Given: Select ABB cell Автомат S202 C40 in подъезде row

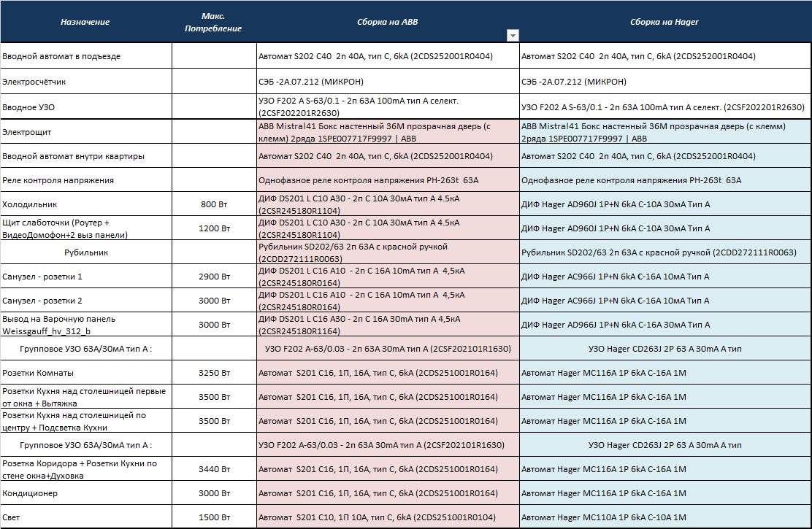Looking at the screenshot, I should 388,56.
